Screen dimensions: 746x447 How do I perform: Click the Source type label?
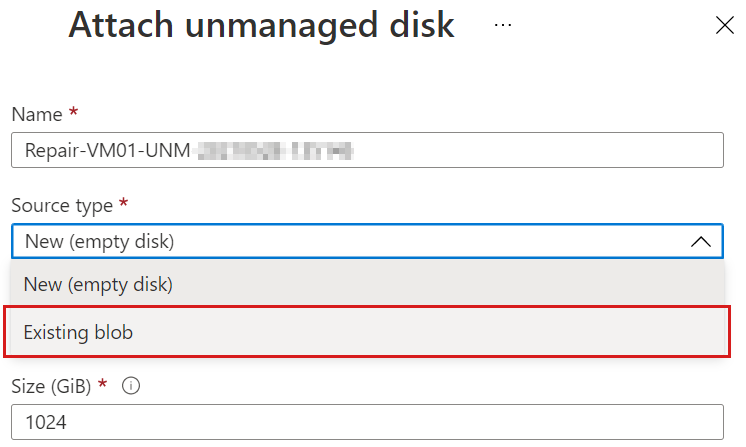pyautogui.click(x=62, y=205)
